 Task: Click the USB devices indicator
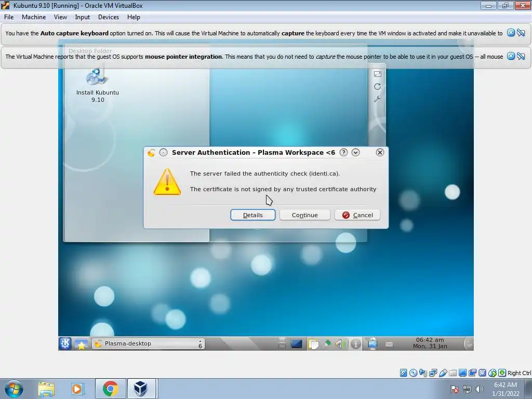(x=443, y=373)
